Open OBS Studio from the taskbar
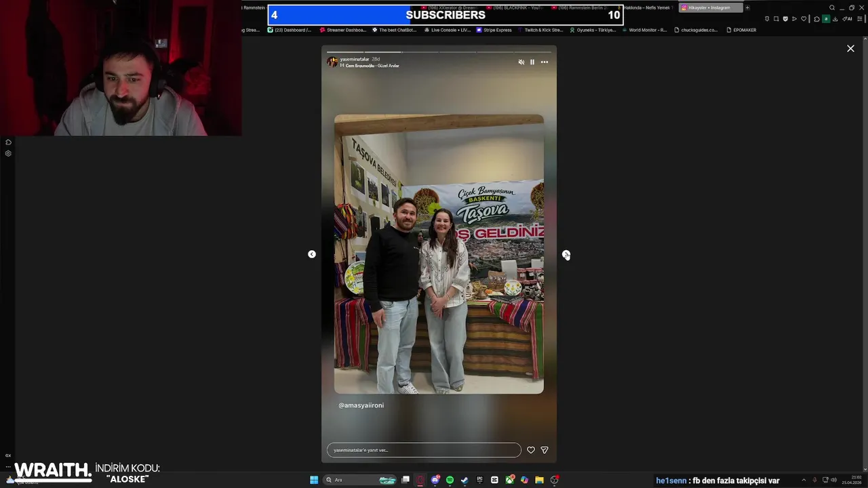868x488 pixels. (x=555, y=480)
